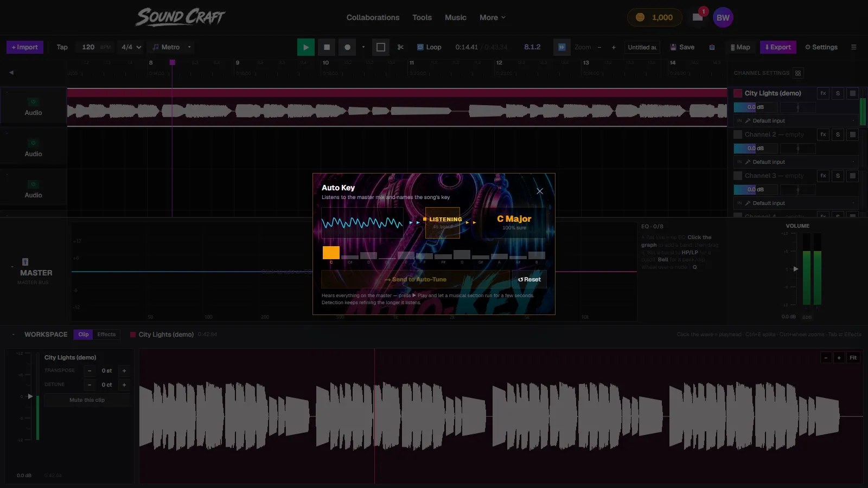Click the Export button

point(778,47)
